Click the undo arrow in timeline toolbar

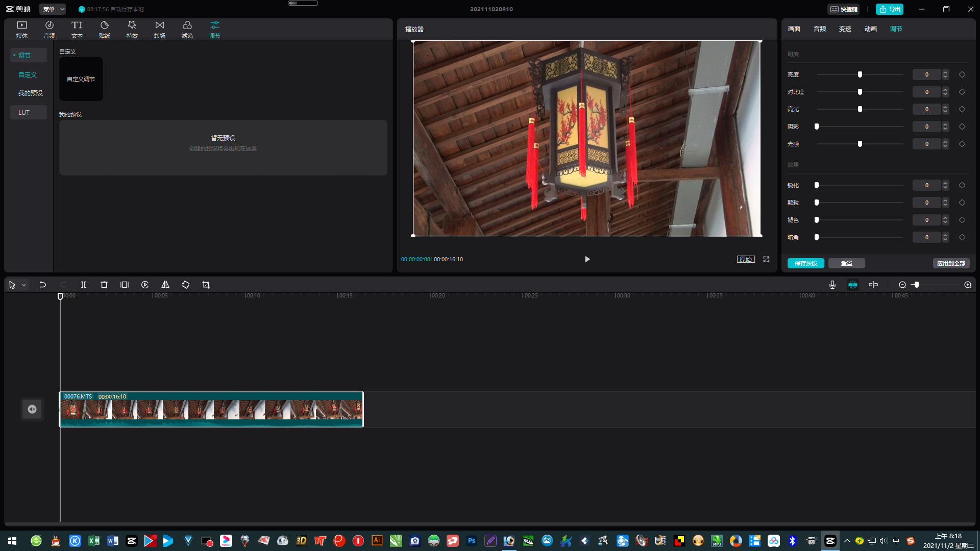[43, 285]
